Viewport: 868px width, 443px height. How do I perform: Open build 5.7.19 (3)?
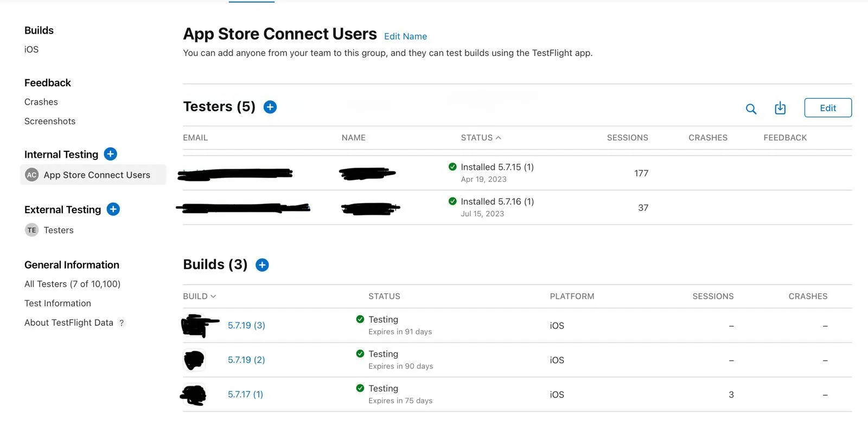coord(246,325)
